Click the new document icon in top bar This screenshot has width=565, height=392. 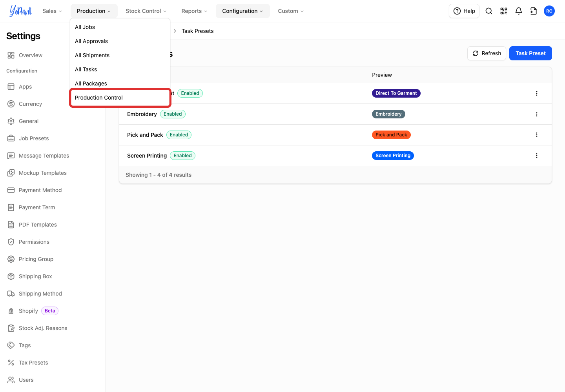point(534,11)
